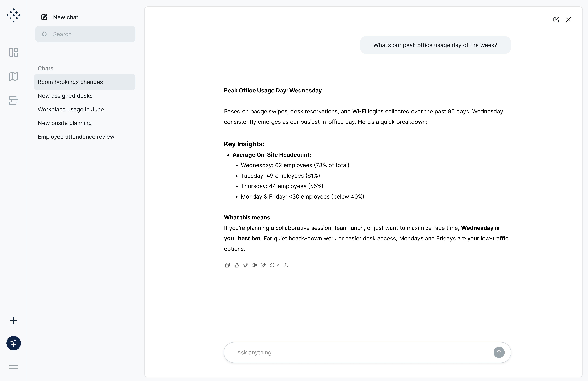
Task: Click the plus icon in left rail
Action: 14,321
